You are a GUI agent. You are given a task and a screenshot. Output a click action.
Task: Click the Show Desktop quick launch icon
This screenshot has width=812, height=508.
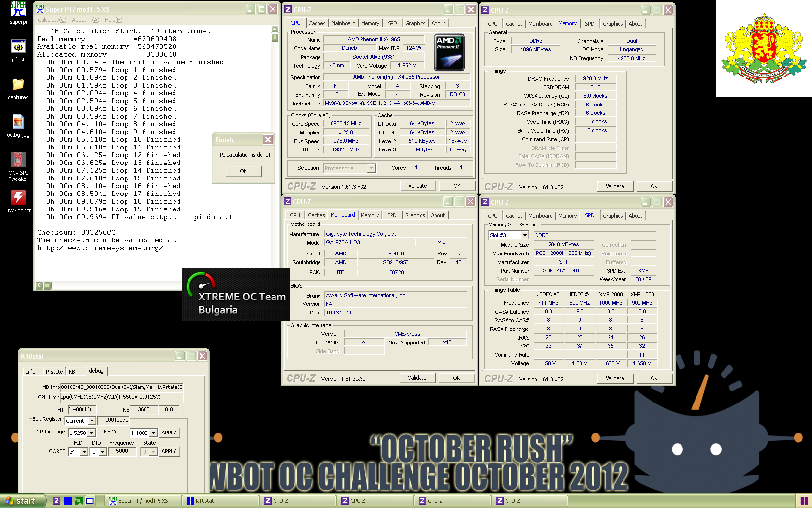(x=90, y=501)
